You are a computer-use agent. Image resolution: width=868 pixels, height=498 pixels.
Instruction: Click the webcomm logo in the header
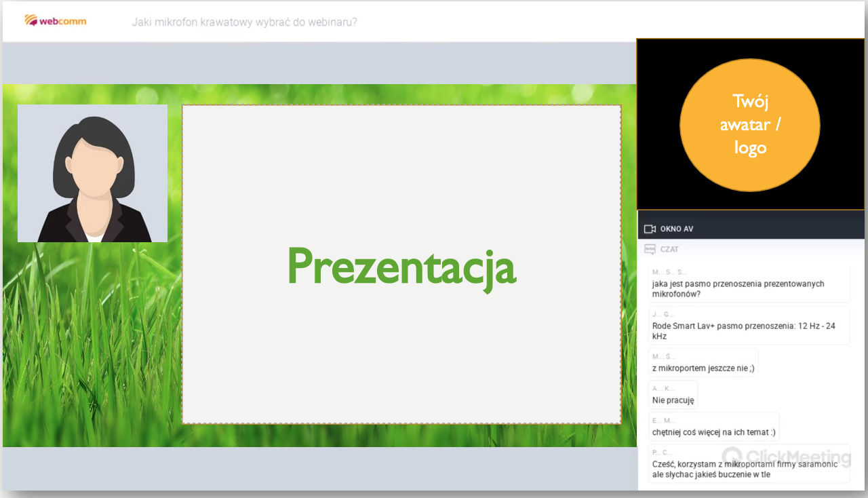(56, 20)
